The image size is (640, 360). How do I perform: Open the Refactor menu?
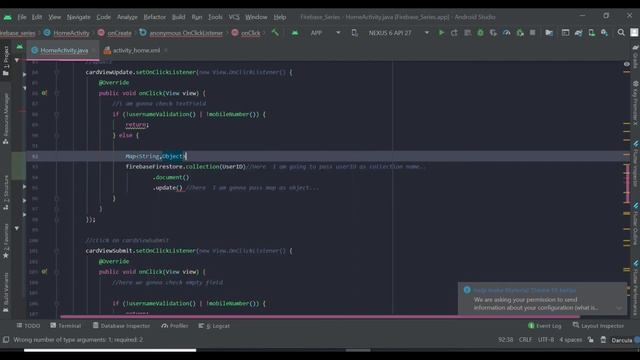(x=155, y=17)
